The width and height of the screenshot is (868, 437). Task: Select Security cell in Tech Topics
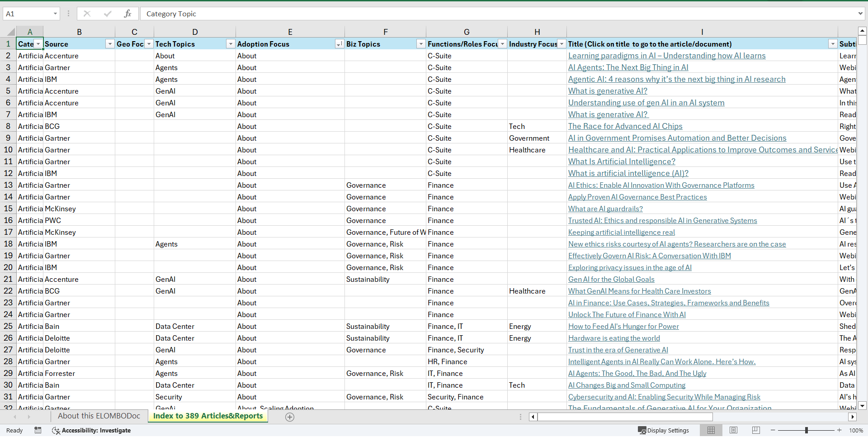pyautogui.click(x=195, y=397)
